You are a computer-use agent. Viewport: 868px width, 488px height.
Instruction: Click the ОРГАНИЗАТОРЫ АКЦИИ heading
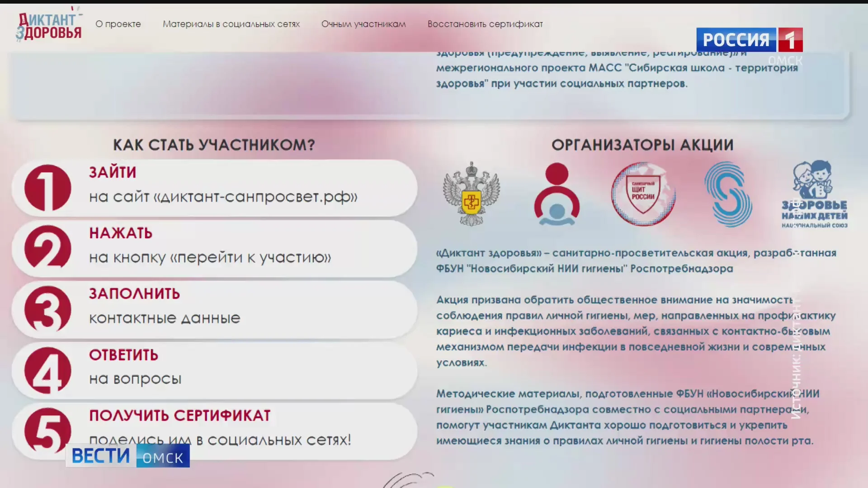point(642,145)
